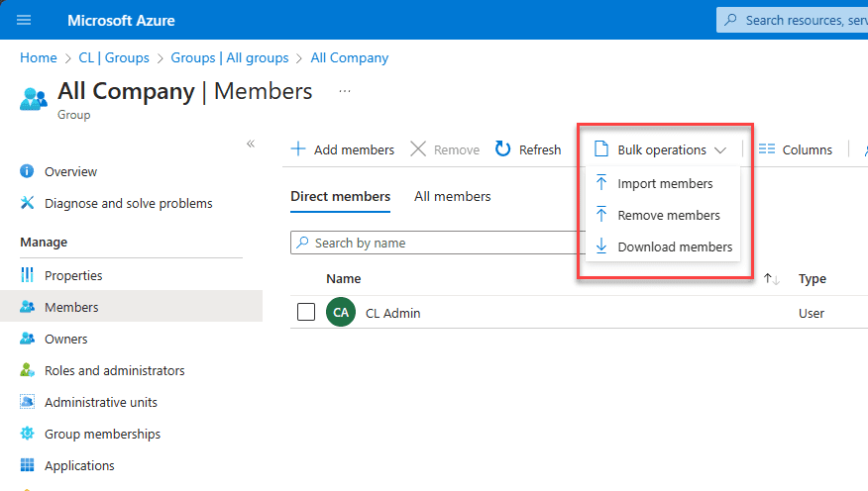
Task: Click the Refresh button label
Action: tap(540, 149)
